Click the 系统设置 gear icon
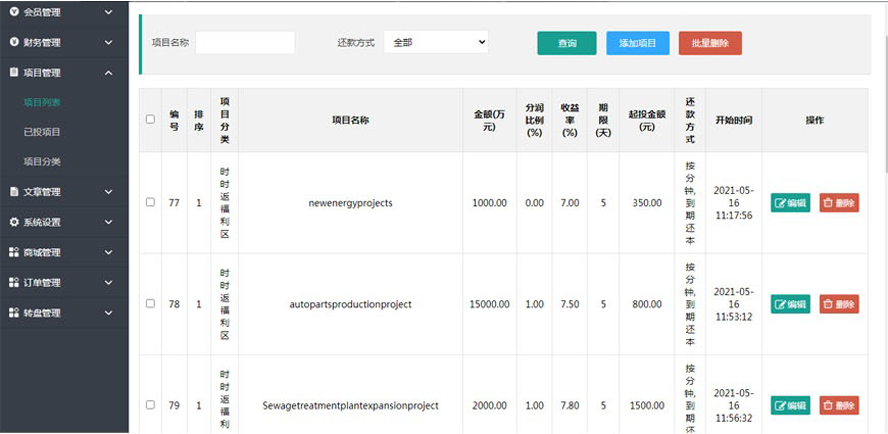The height and width of the screenshot is (434, 888). (14, 223)
